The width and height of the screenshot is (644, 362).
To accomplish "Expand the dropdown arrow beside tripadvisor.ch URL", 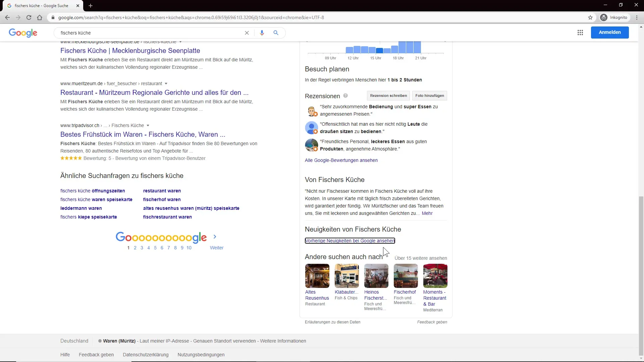I will click(148, 126).
